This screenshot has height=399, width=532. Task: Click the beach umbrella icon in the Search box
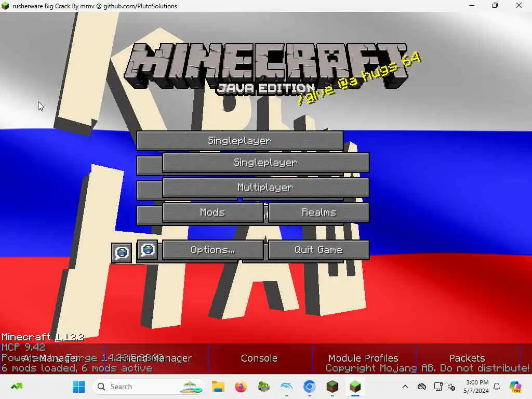[x=191, y=387]
